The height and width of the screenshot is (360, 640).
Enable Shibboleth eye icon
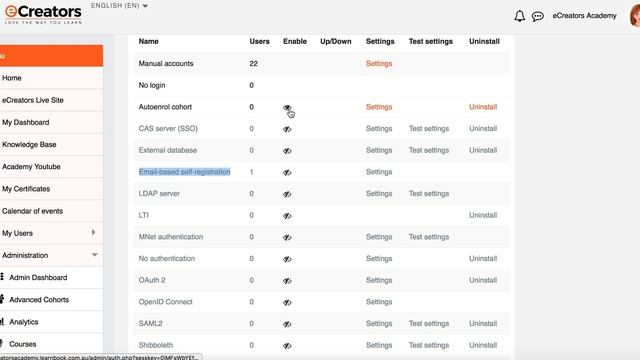coord(287,345)
